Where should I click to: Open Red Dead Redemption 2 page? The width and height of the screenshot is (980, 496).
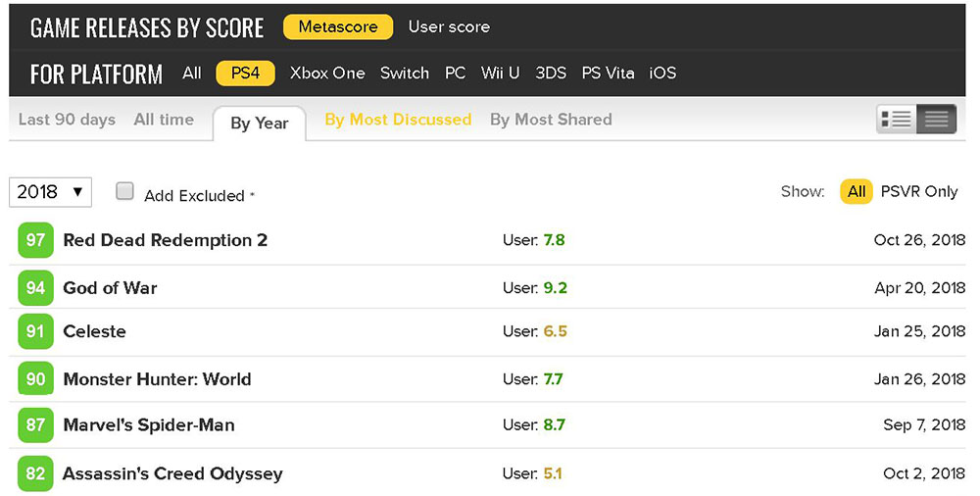pos(165,240)
